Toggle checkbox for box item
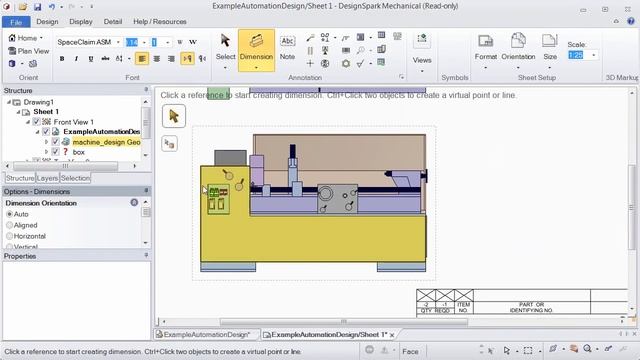 (56, 152)
